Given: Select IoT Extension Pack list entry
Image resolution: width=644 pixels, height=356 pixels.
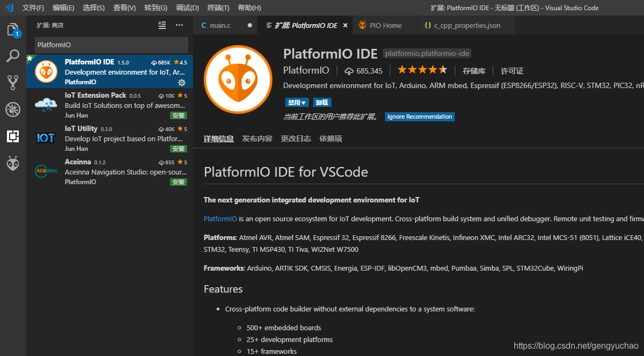Looking at the screenshot, I should [x=110, y=105].
